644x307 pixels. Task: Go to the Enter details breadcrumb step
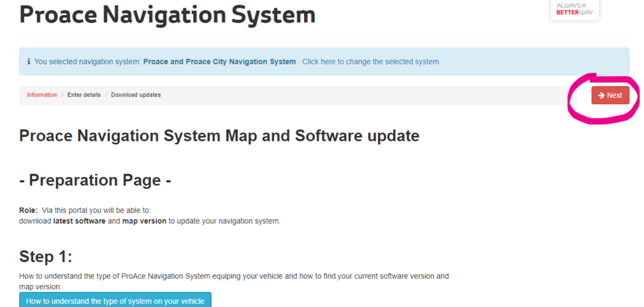[x=84, y=95]
